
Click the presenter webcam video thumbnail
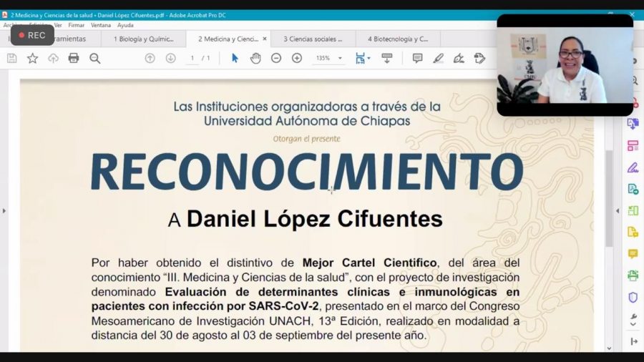(x=565, y=65)
